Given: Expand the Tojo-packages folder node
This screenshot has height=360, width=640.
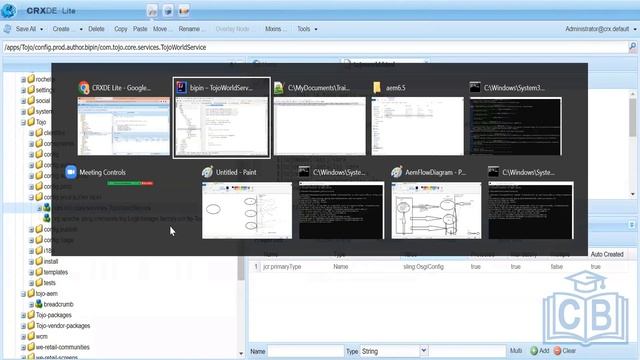Looking at the screenshot, I should coord(23,316).
